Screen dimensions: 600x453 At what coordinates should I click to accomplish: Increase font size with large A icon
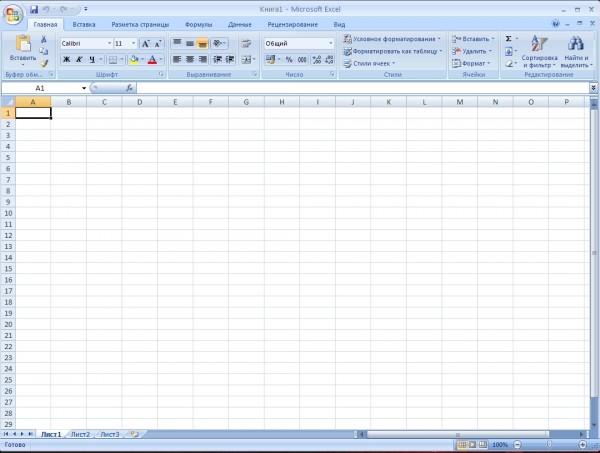(145, 44)
